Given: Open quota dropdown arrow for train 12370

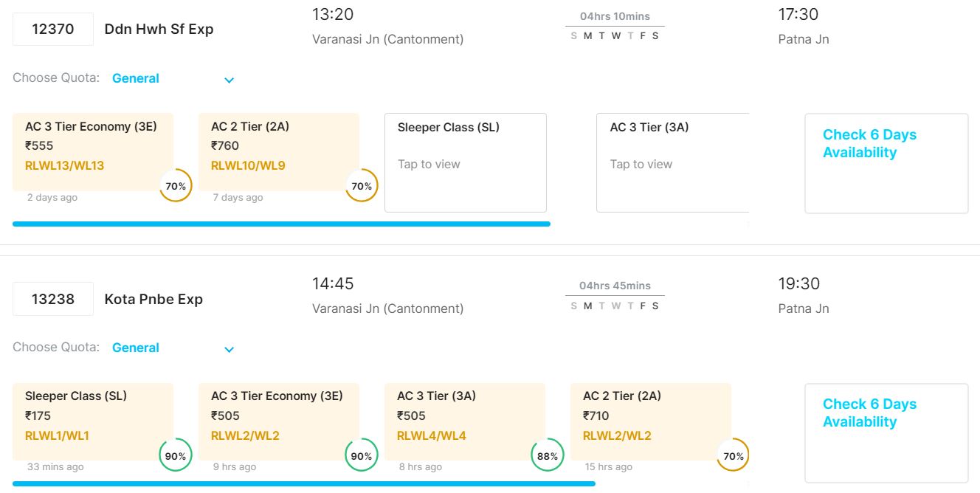Looking at the screenshot, I should 230,80.
